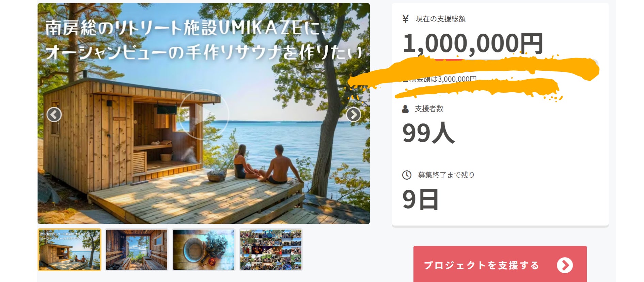Select the sauna interior view thumbnail

137,250
